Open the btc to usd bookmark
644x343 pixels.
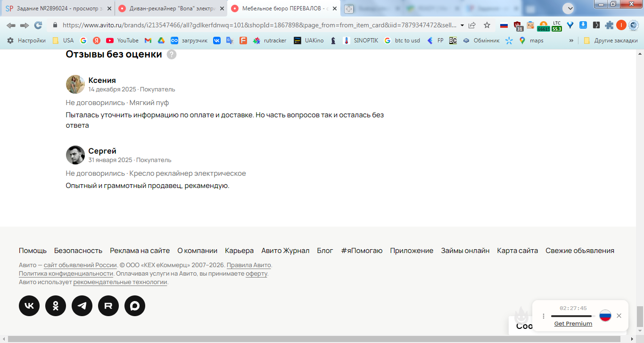[402, 41]
